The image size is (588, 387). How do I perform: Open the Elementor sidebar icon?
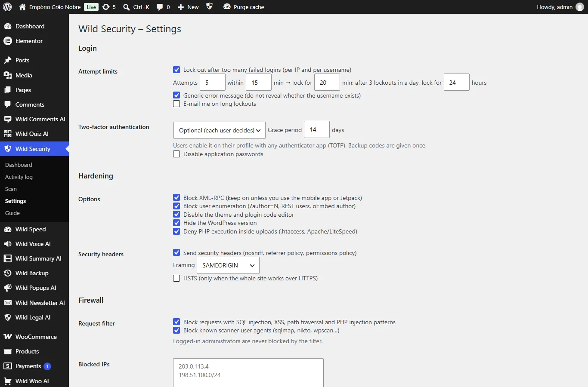coord(7,41)
